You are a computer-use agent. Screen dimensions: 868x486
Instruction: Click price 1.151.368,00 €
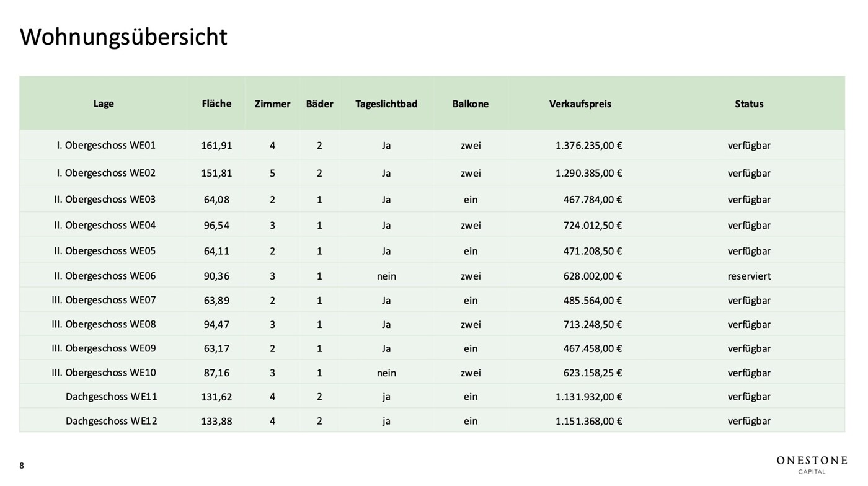[x=589, y=421]
